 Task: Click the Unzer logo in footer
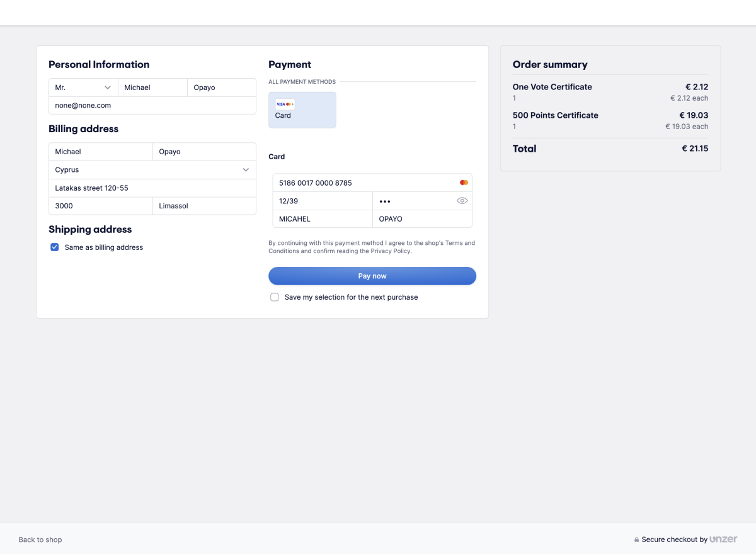click(x=723, y=540)
